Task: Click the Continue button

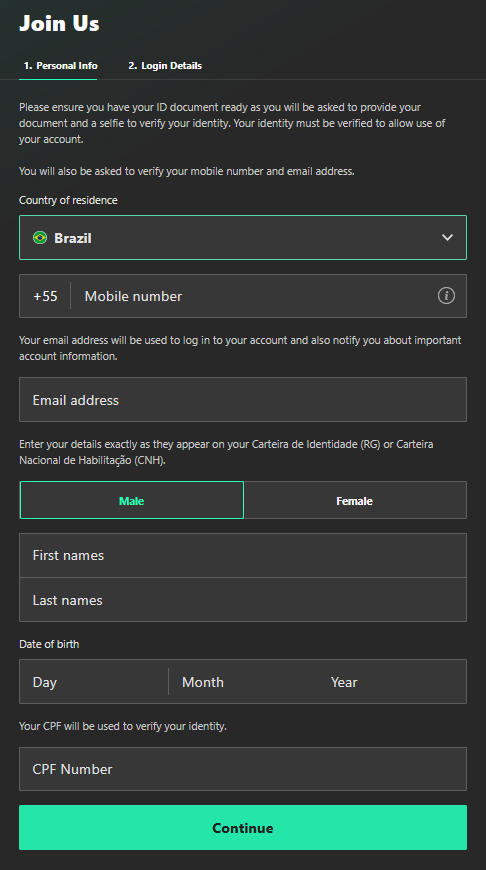Action: tap(243, 827)
